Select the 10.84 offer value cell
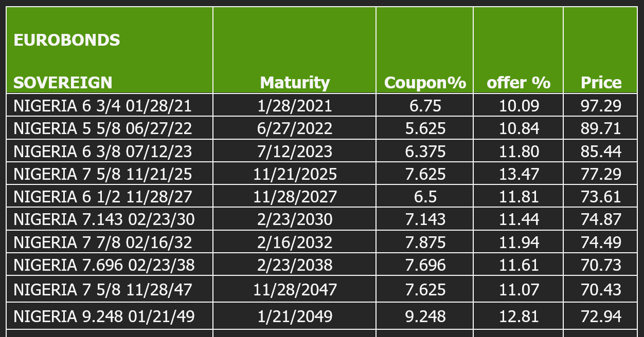644x337 pixels. (x=518, y=128)
